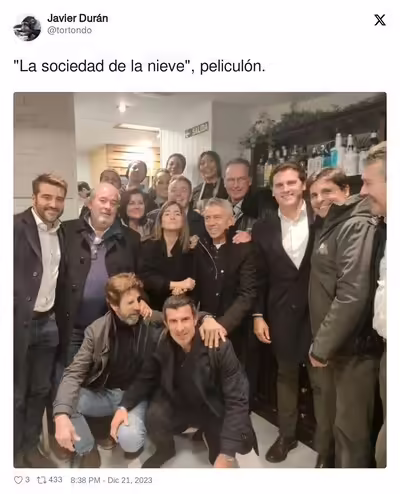Click the quoted text "La sociedad de la nieve"
The width and height of the screenshot is (400, 494).
tap(104, 66)
